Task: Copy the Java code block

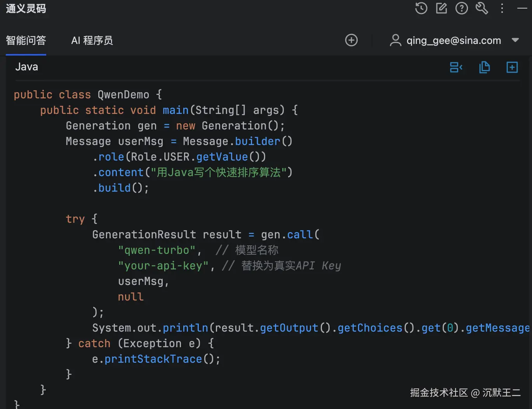Action: click(x=484, y=67)
